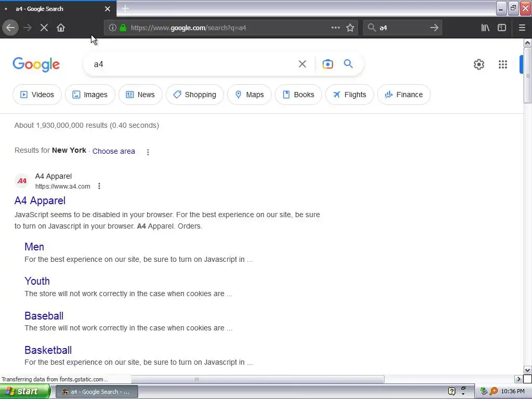Open the Flights filter
The image size is (532, 399).
(350, 95)
